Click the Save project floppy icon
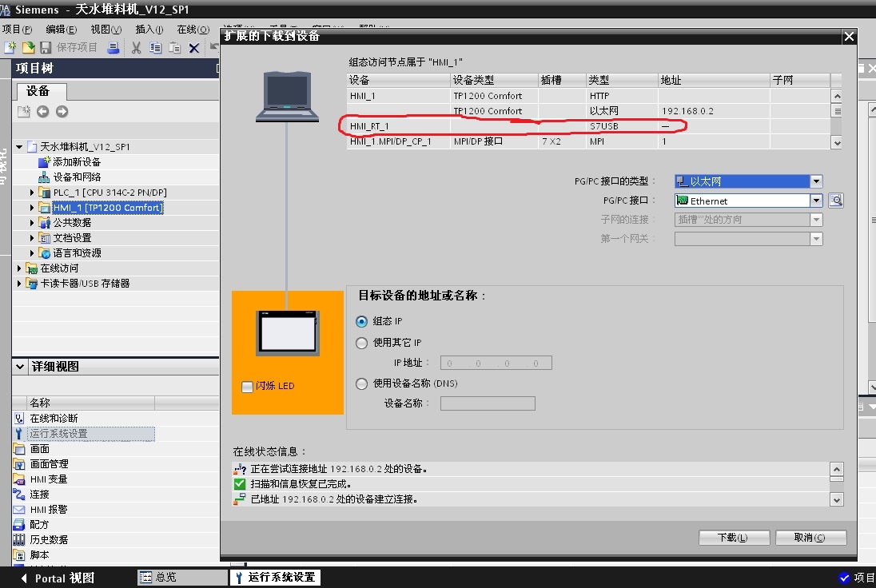Image resolution: width=876 pixels, height=588 pixels. coord(46,47)
